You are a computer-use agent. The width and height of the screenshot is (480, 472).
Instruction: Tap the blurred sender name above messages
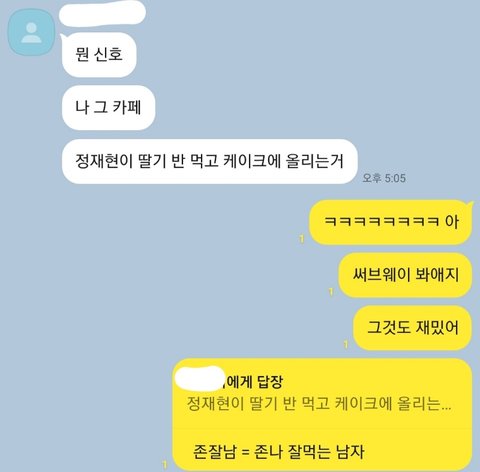pos(102,14)
